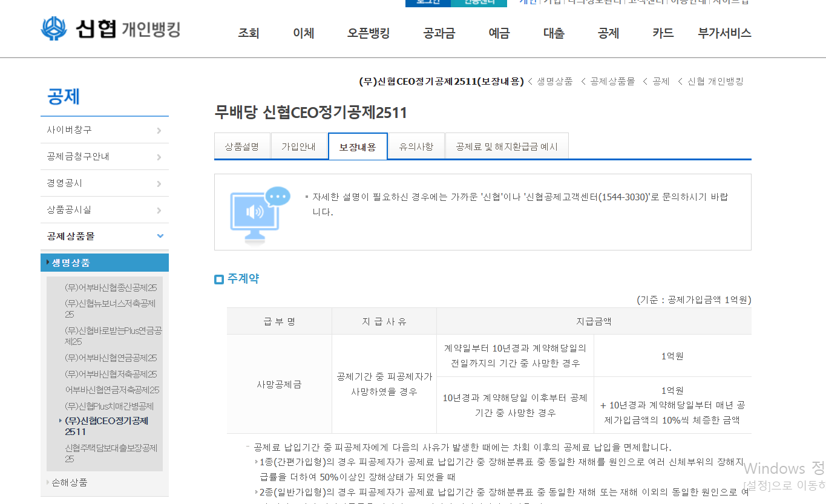Select 생명상품 in sidebar
The image size is (826, 504).
coord(105,263)
